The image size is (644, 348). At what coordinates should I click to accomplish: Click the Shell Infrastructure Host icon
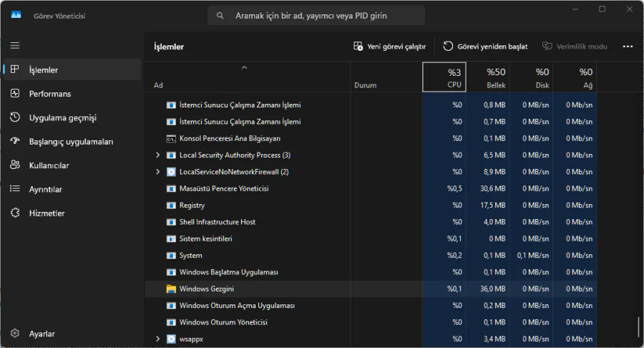pyautogui.click(x=171, y=222)
